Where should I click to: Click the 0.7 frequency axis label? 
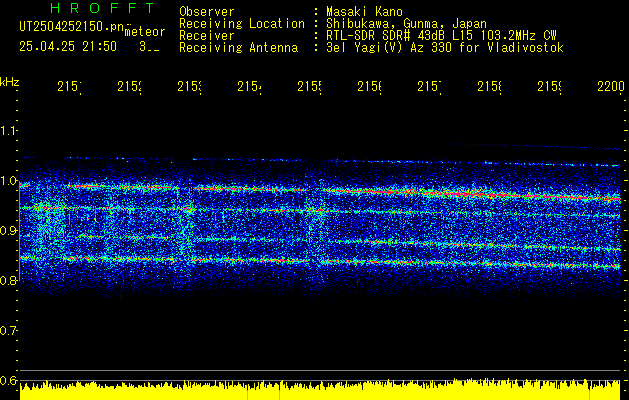click(9, 331)
